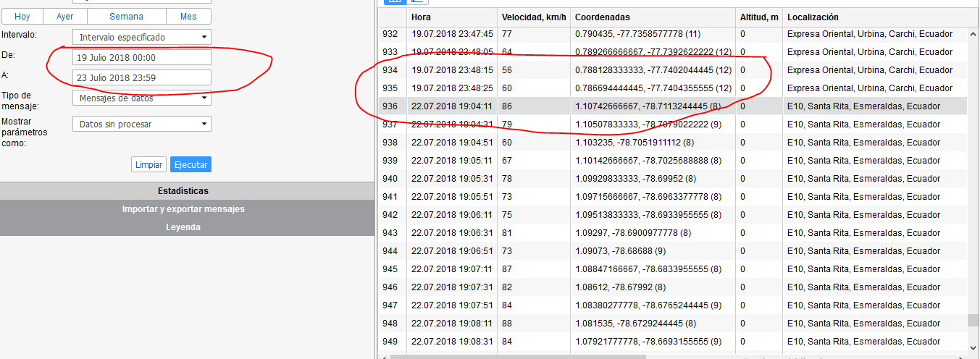This screenshot has width=980, height=359.
Task: Choose the Mes interval shortcut
Action: 188,17
